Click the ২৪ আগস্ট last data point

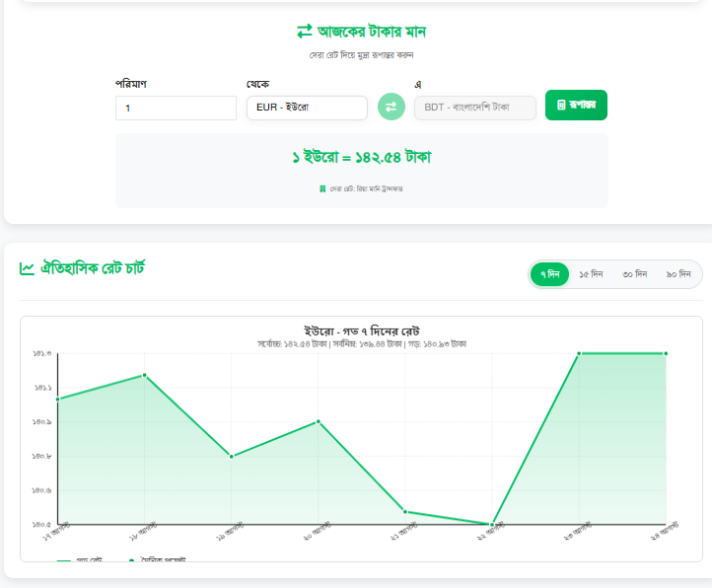tap(666, 353)
